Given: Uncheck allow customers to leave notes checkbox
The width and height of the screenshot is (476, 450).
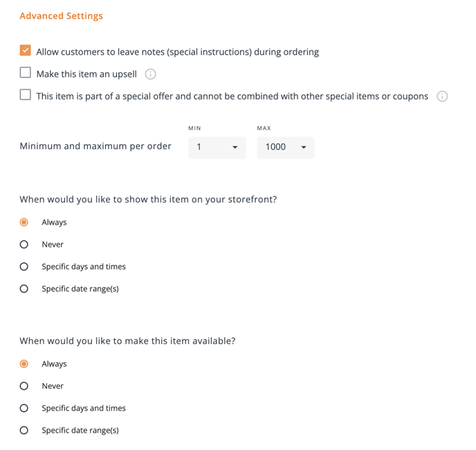Looking at the screenshot, I should point(25,50).
